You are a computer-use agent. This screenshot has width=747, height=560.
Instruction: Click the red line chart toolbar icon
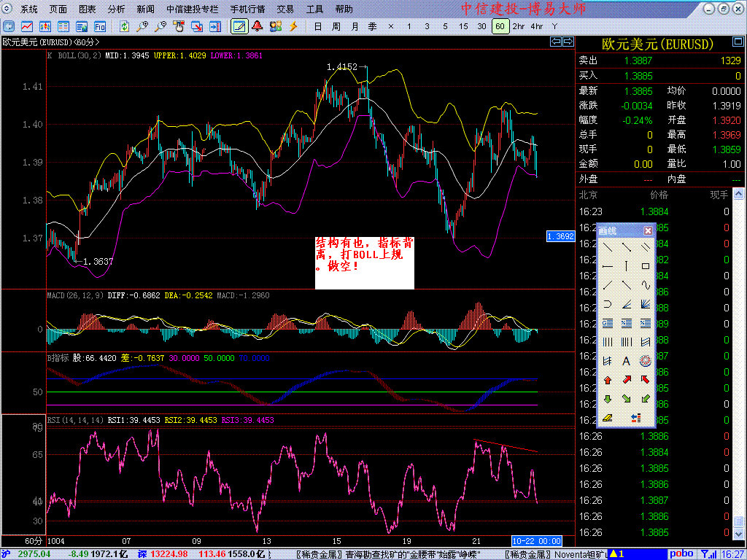27,27
